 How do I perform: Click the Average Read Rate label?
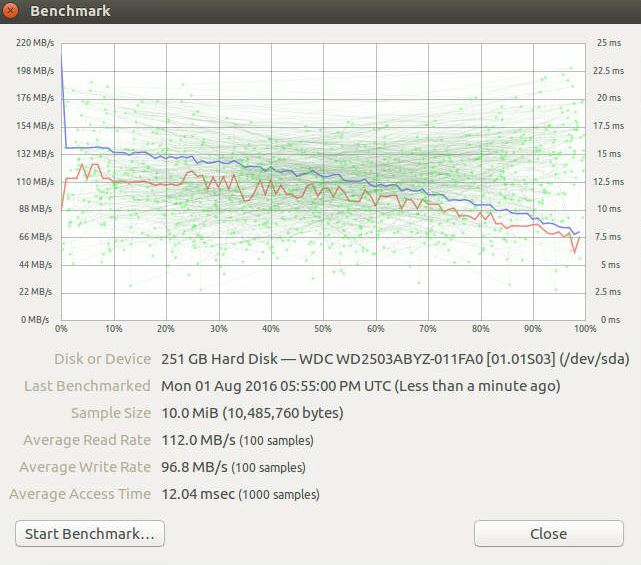[x=87, y=440]
